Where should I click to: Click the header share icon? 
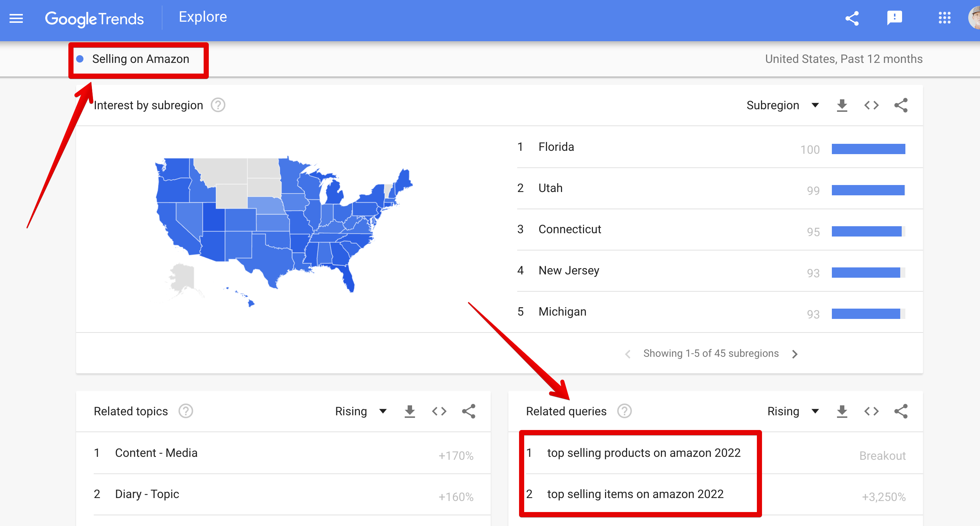tap(852, 18)
